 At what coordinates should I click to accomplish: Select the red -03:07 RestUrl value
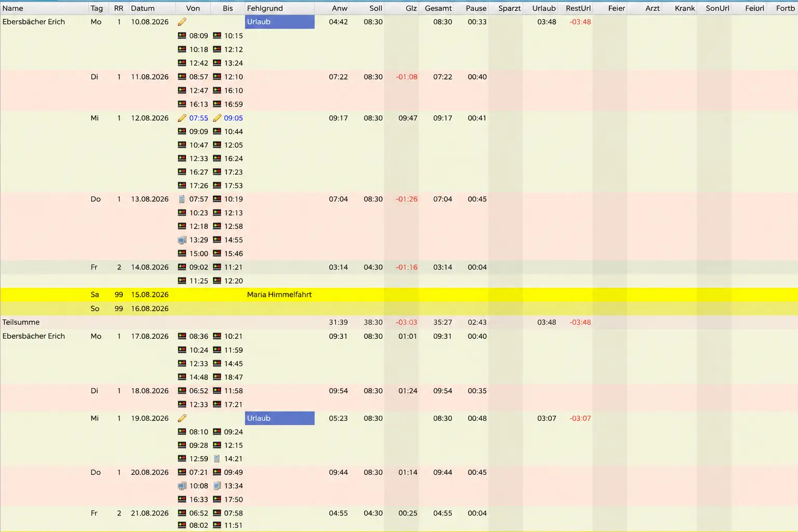pyautogui.click(x=580, y=418)
